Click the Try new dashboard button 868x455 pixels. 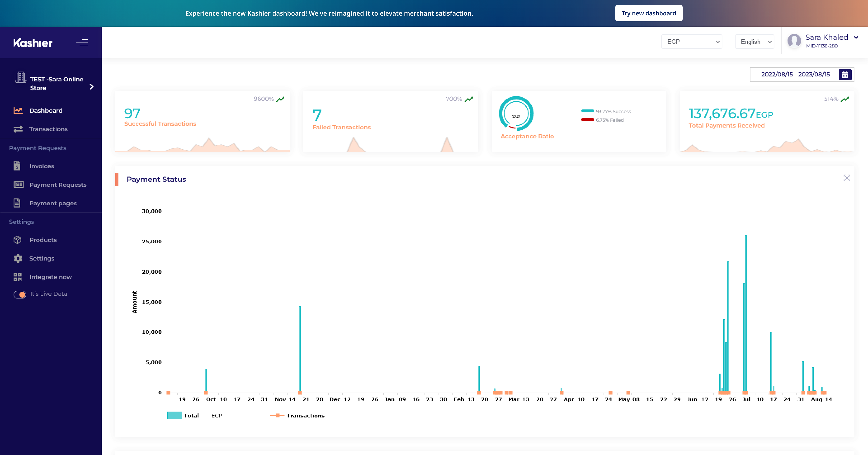coord(649,13)
